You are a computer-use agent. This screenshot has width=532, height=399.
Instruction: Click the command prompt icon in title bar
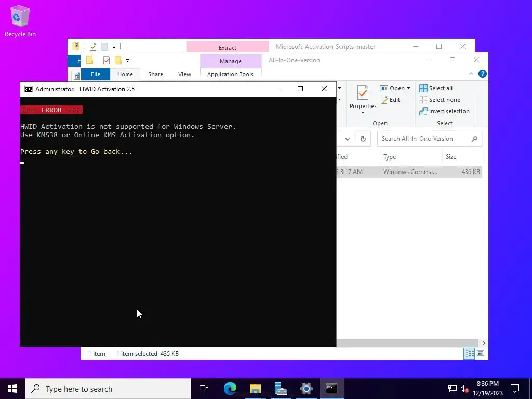tap(29, 89)
